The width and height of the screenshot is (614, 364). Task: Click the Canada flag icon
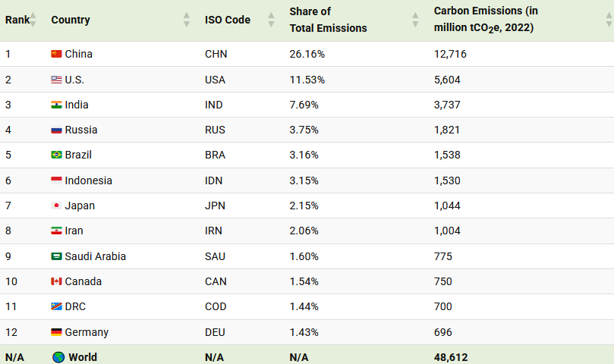point(56,281)
